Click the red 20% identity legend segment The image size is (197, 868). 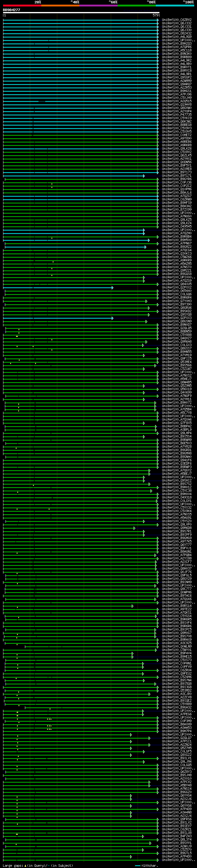click(x=22, y=6)
